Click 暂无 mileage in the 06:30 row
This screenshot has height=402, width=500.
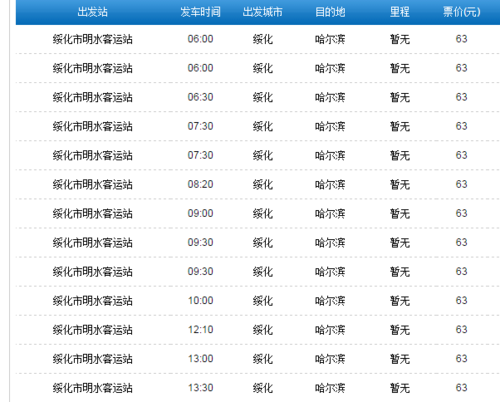pyautogui.click(x=400, y=97)
